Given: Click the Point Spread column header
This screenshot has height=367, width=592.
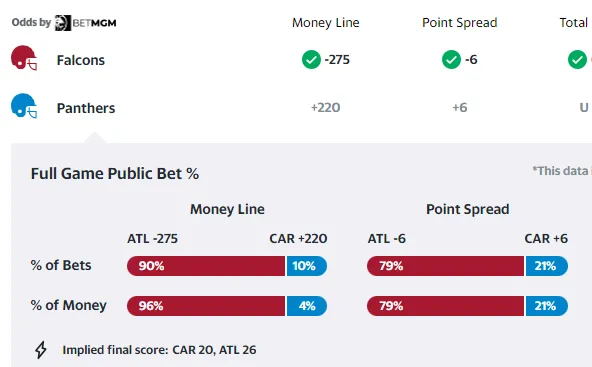Looking at the screenshot, I should pyautogui.click(x=460, y=23).
